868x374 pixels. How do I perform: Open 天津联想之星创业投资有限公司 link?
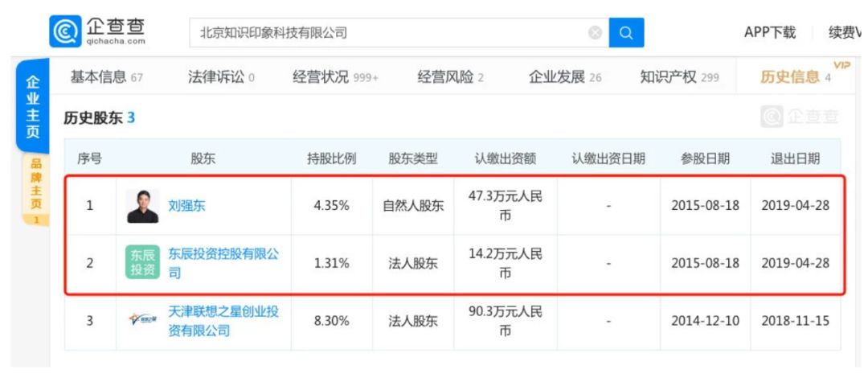[223, 321]
